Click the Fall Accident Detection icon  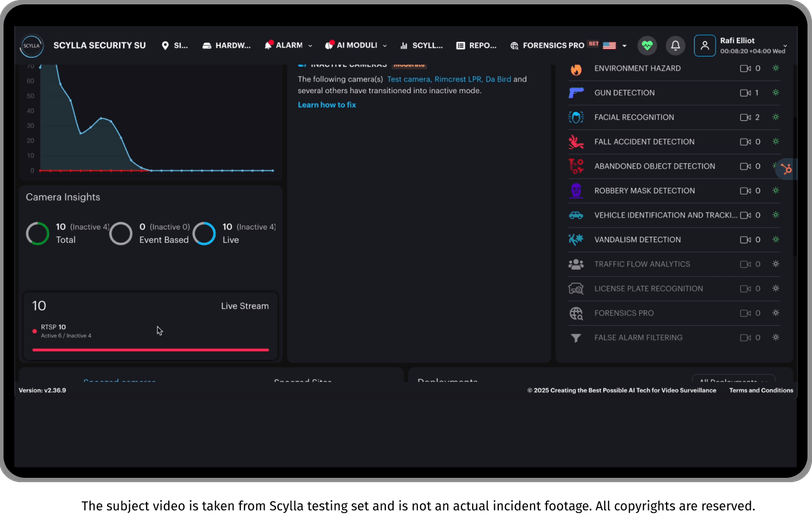click(576, 141)
